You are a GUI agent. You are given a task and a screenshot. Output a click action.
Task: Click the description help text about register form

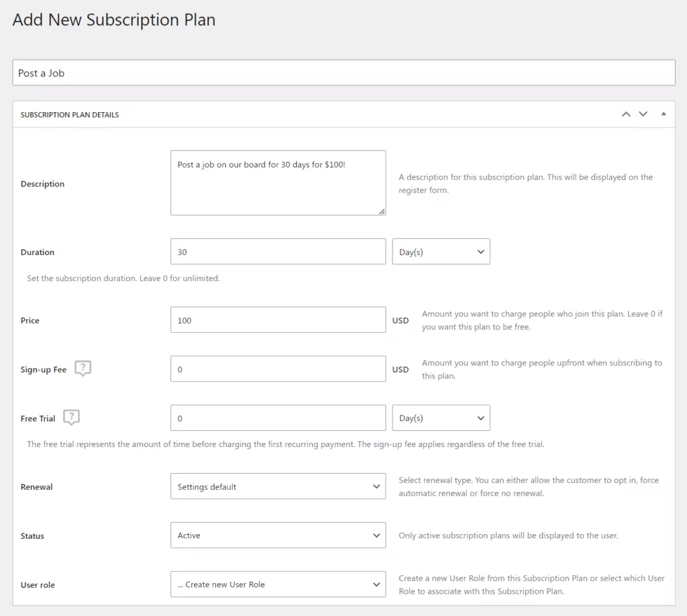click(x=526, y=184)
